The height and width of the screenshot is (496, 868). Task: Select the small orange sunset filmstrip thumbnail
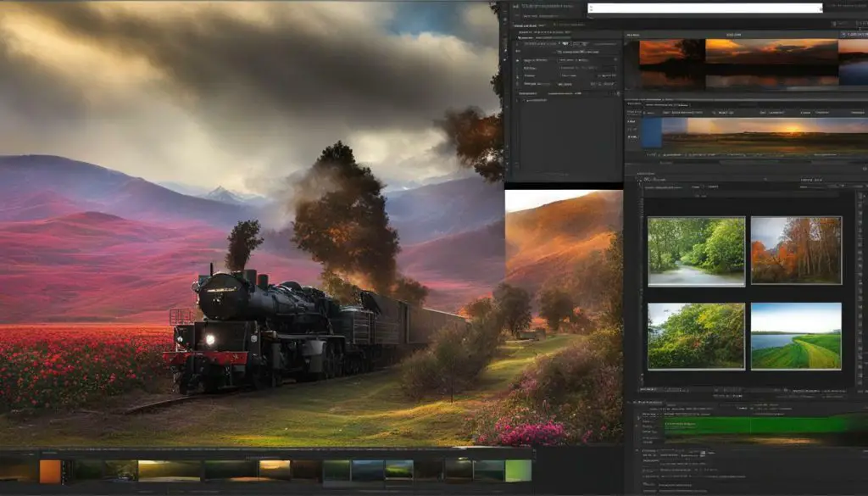coord(274,470)
